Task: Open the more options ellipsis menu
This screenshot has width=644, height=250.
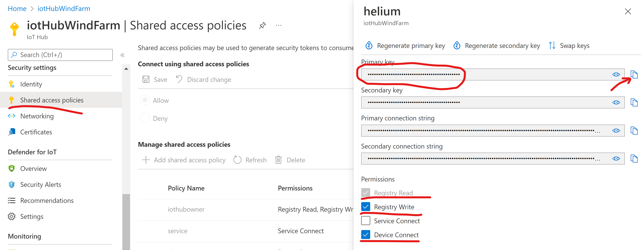Action: point(278,25)
